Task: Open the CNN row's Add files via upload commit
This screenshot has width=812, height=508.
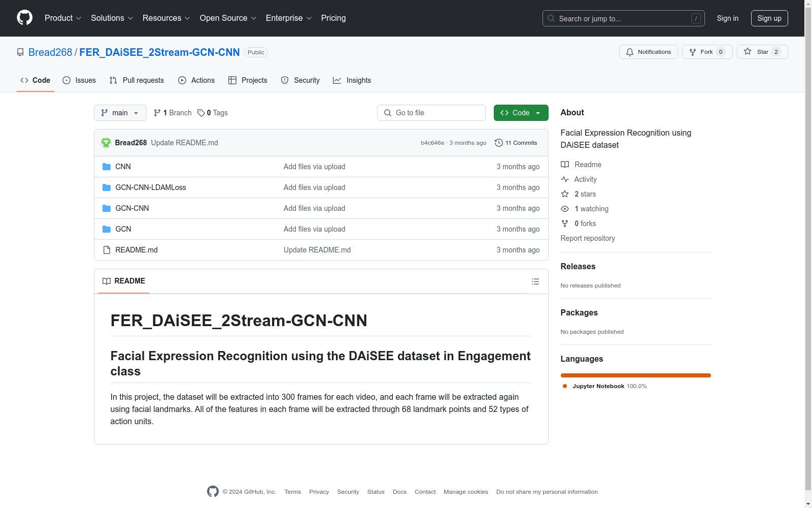Action: click(315, 167)
